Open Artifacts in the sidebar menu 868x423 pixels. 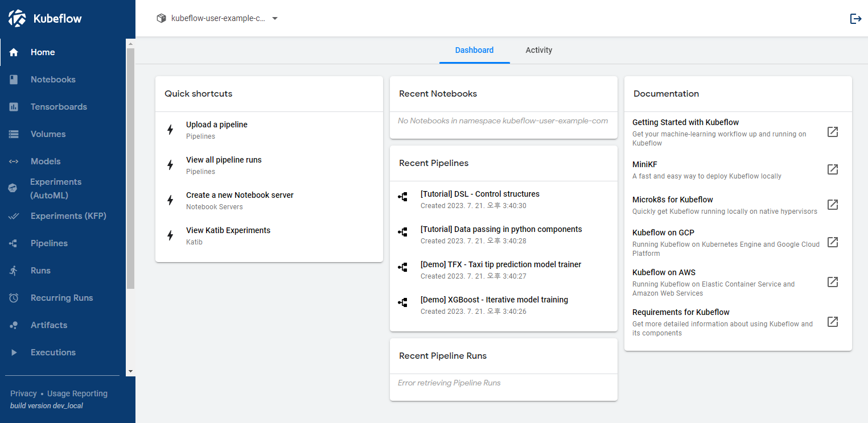tap(63, 325)
